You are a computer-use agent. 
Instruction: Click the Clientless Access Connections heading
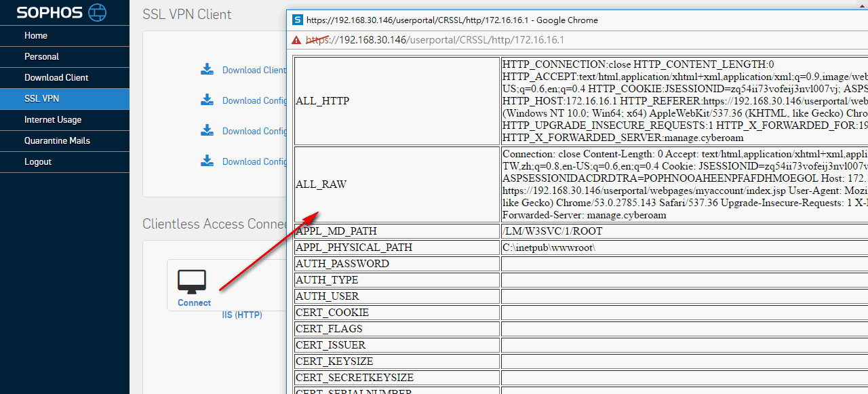click(x=214, y=224)
